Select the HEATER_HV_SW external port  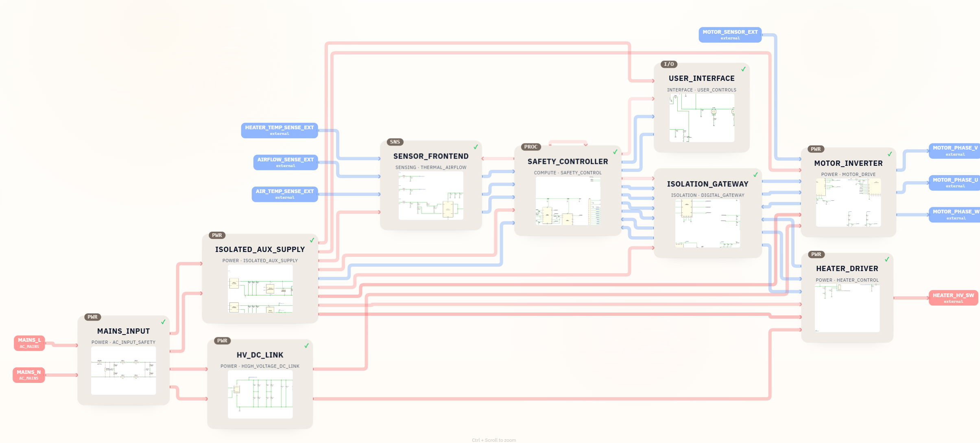click(x=954, y=298)
